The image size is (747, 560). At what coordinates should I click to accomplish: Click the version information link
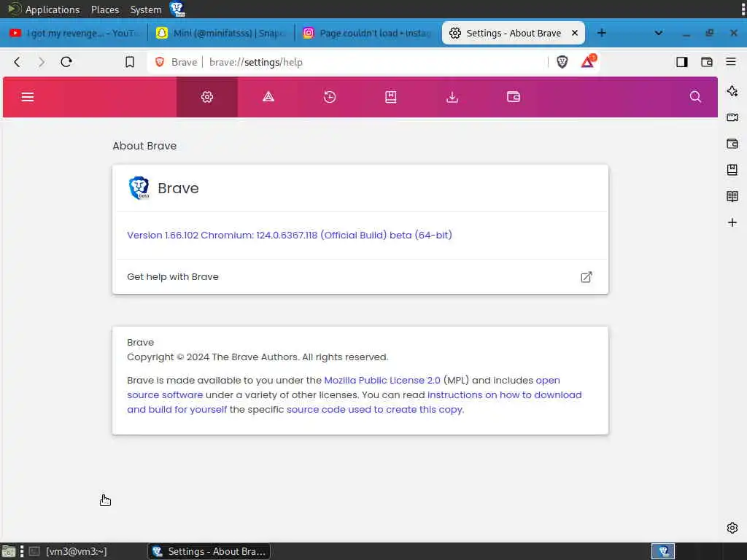[x=289, y=236]
